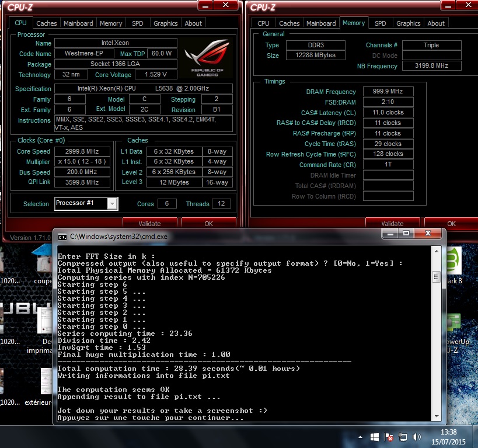Open Graphics tab in right CPU-Z window

(408, 23)
